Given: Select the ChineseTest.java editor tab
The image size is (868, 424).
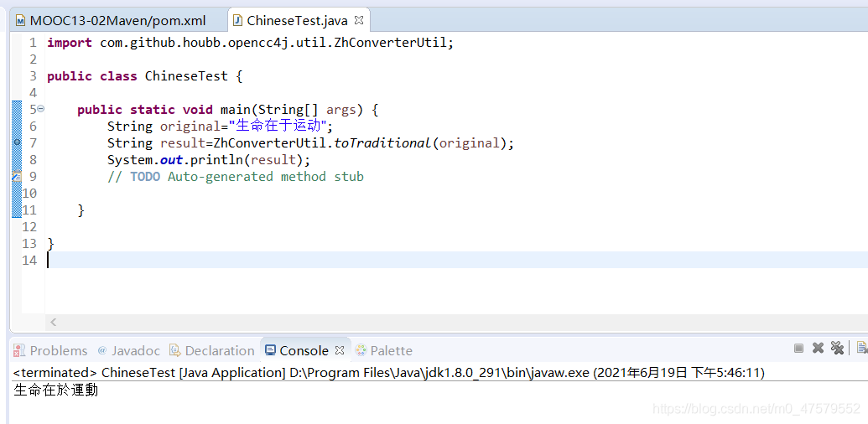Looking at the screenshot, I should point(297,21).
